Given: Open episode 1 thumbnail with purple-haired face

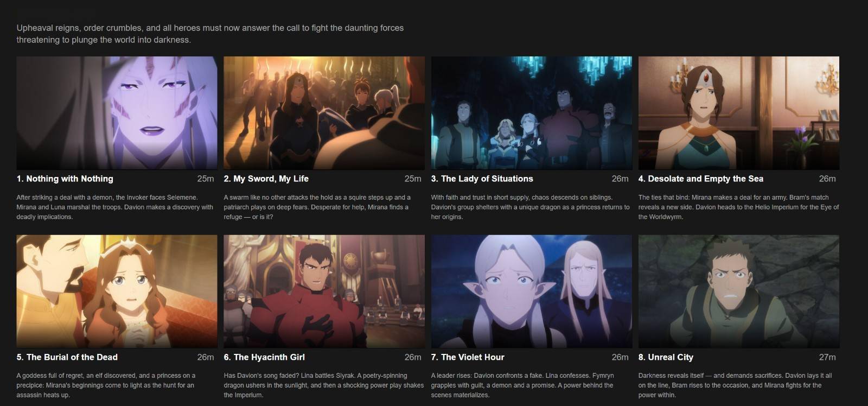Looking at the screenshot, I should (x=117, y=113).
